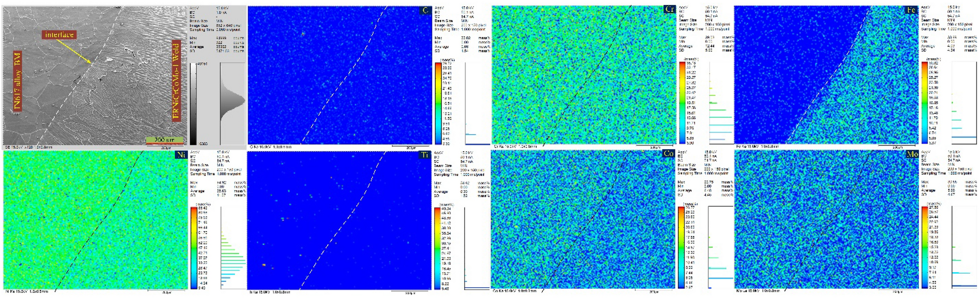Click the carbon map color scale bar

coord(438,103)
